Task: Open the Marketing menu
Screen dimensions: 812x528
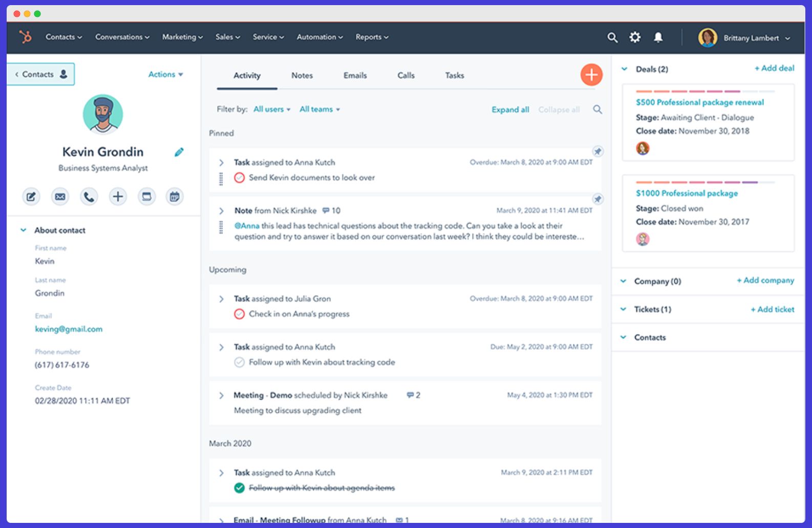Action: point(183,37)
